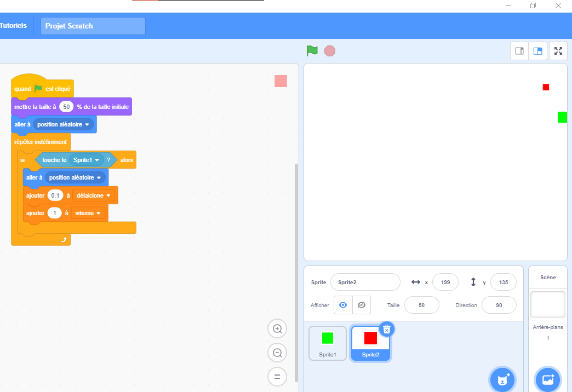Hide sprite using crossed-out eye icon

(362, 305)
